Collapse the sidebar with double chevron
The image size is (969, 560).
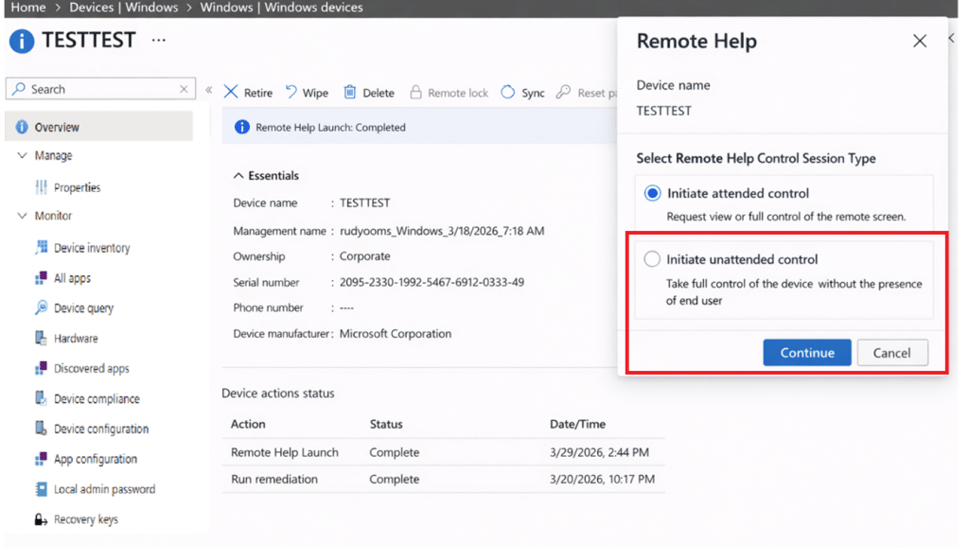[208, 90]
